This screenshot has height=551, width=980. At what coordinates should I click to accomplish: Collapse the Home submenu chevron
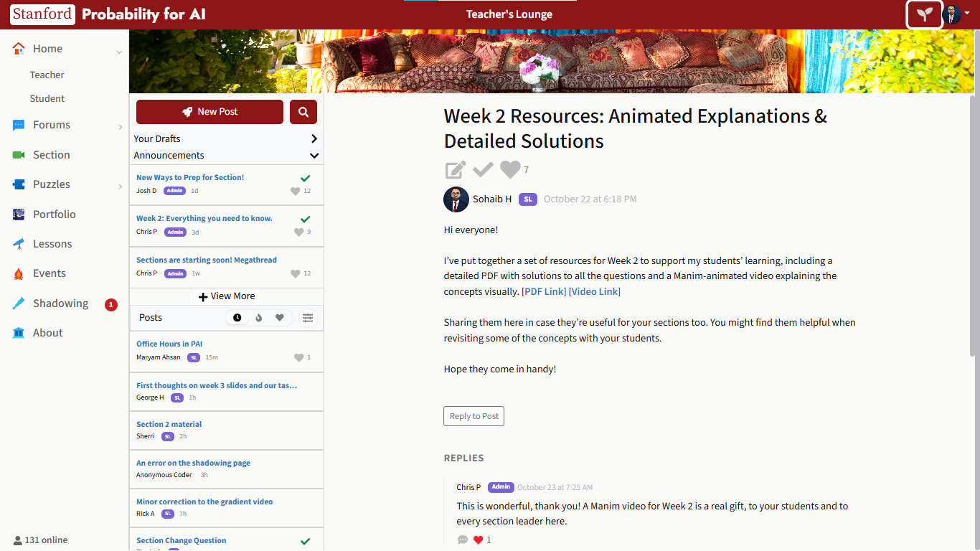pyautogui.click(x=119, y=52)
